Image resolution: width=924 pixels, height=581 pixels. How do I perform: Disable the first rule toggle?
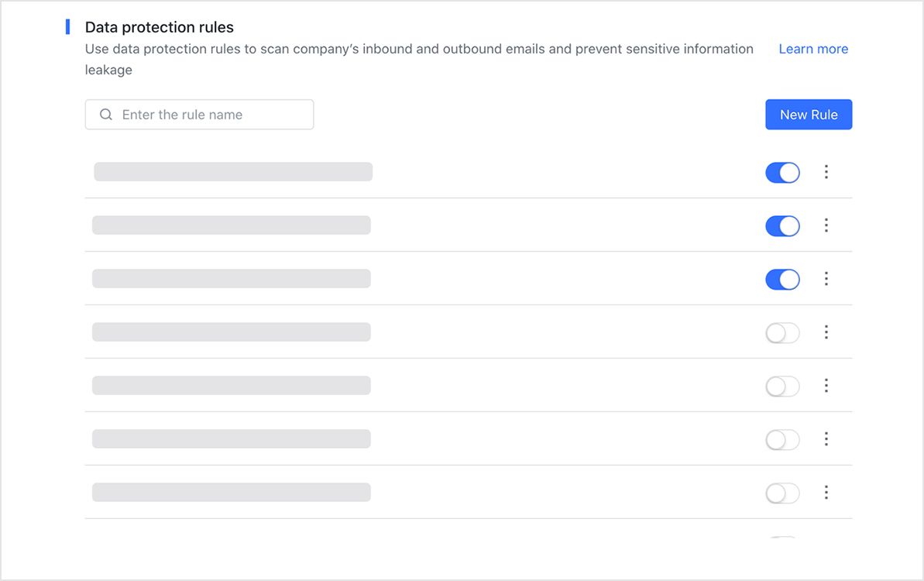pyautogui.click(x=782, y=173)
